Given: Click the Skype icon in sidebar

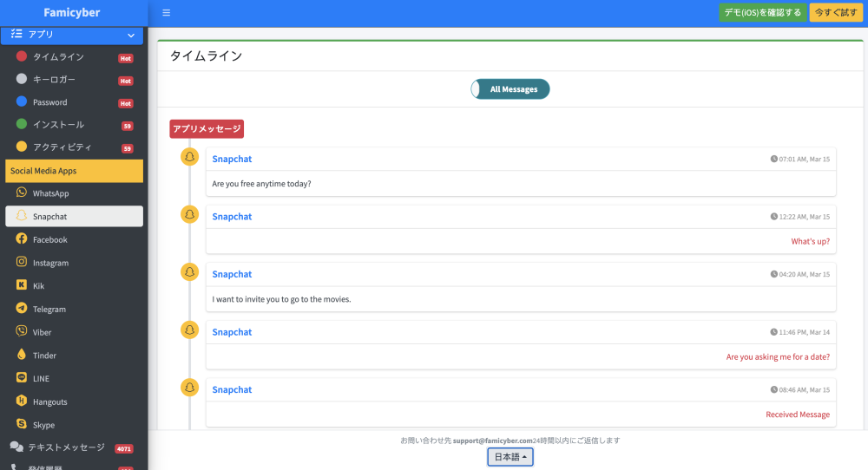Looking at the screenshot, I should click(22, 423).
